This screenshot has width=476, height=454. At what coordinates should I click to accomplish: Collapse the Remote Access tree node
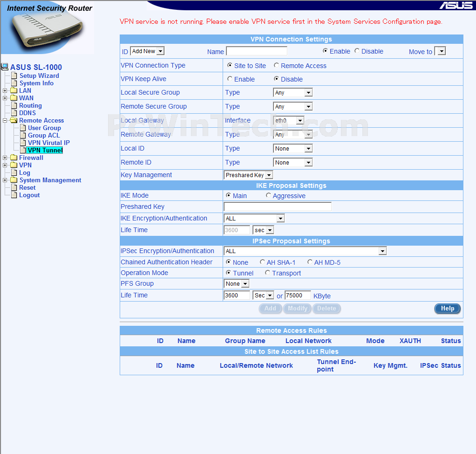[5, 120]
